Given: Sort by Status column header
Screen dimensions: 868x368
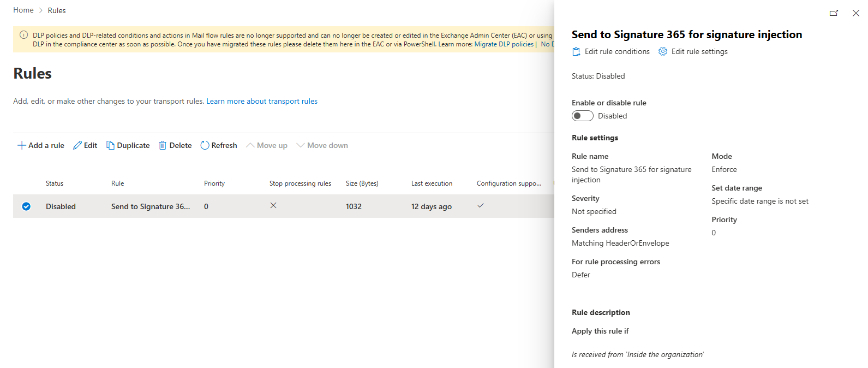Looking at the screenshot, I should 55,183.
